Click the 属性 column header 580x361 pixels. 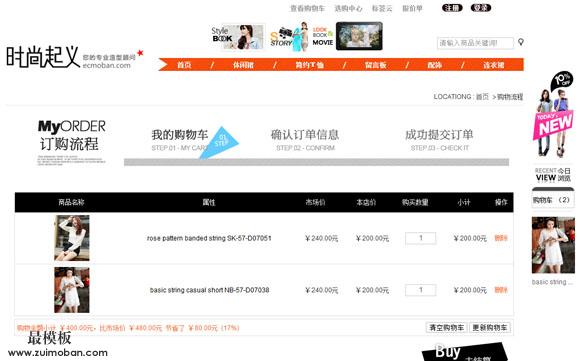[209, 202]
